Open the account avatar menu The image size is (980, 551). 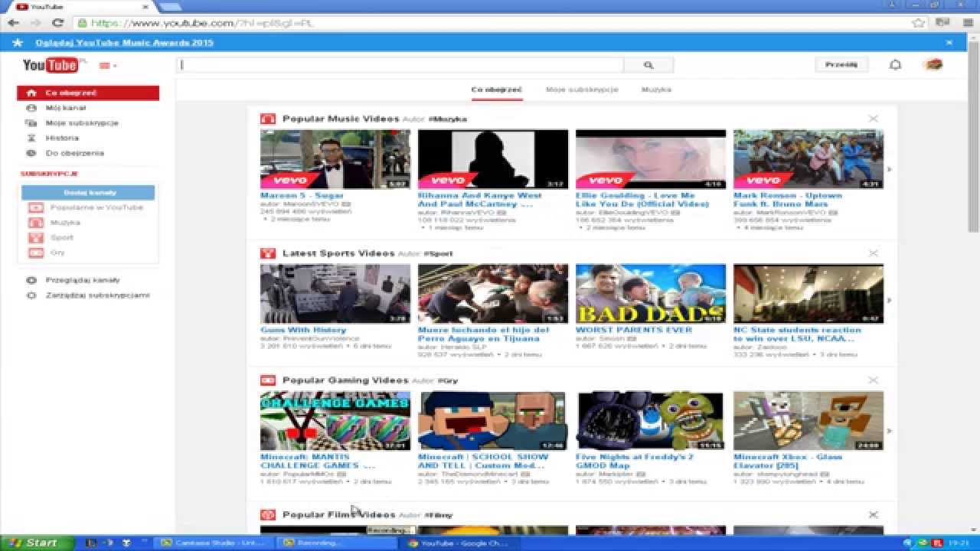pos(933,65)
